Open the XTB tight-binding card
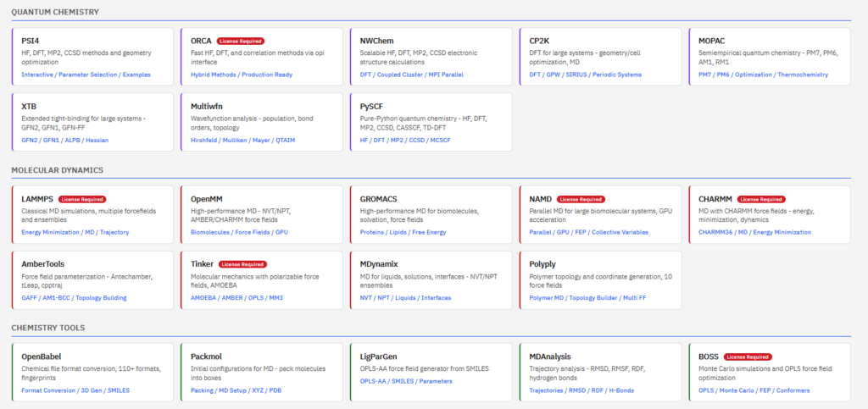868x409 pixels. [92, 121]
